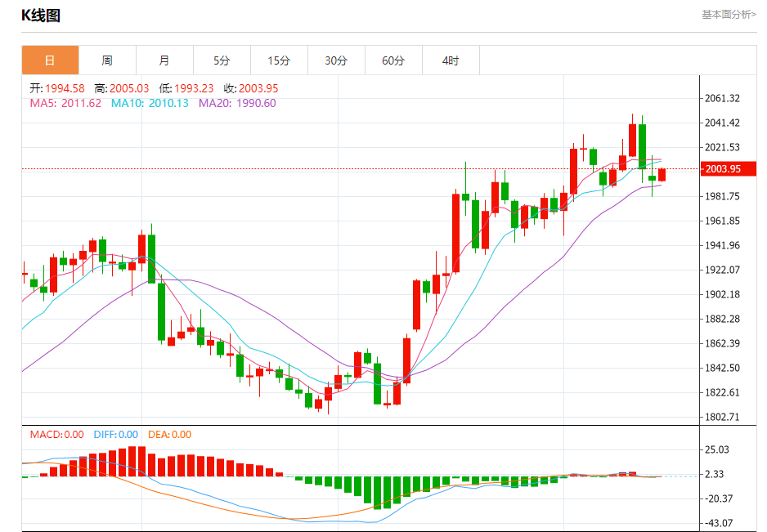
Task: Switch to the 月 monthly tab
Action: (164, 60)
